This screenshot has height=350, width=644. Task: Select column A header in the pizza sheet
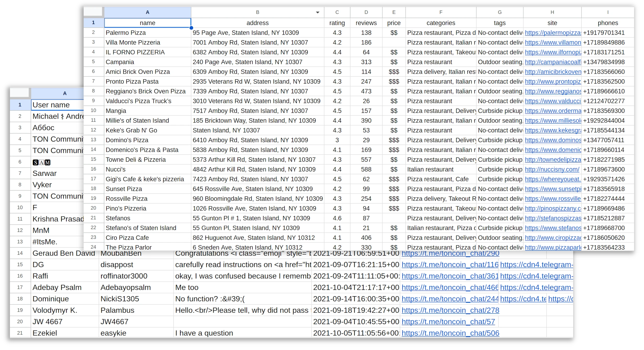pyautogui.click(x=147, y=12)
